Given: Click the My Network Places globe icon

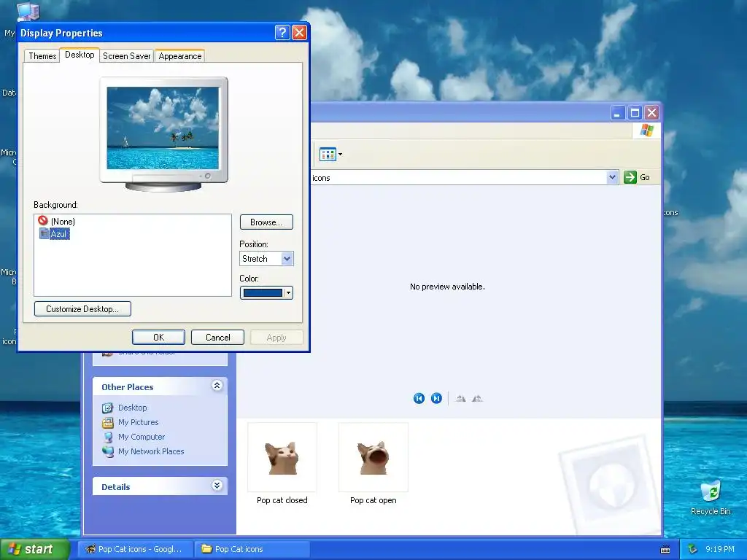Looking at the screenshot, I should tap(108, 451).
